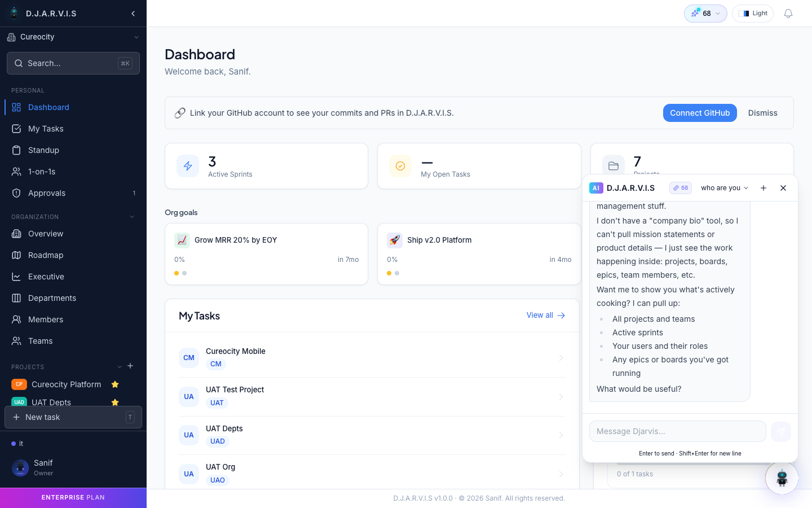
Task: Dismiss the GitHub link banner
Action: pyautogui.click(x=762, y=113)
